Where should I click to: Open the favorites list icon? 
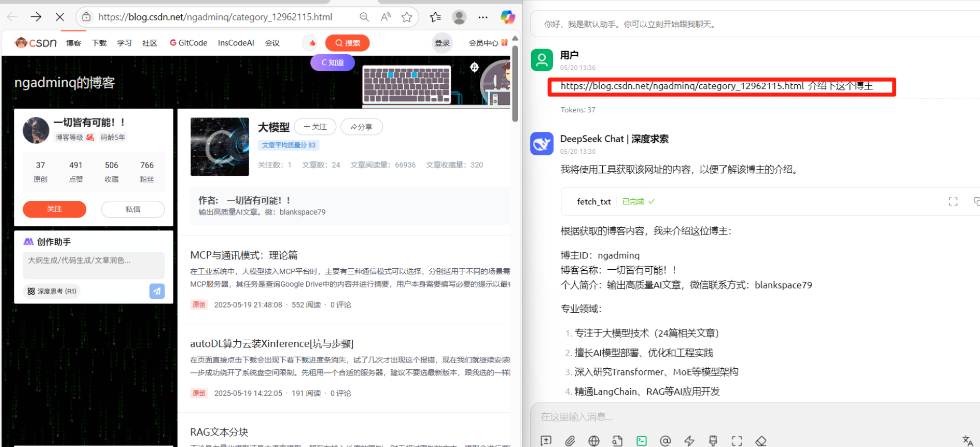point(435,17)
